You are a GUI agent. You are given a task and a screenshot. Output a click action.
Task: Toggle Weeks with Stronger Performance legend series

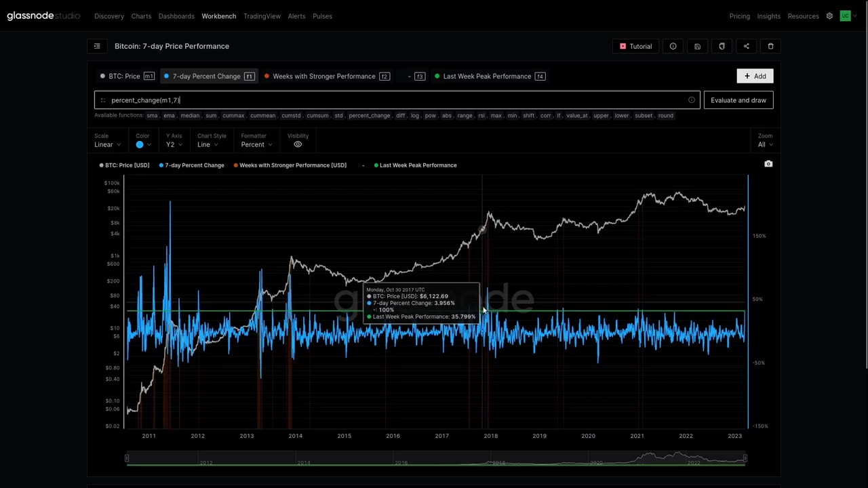pyautogui.click(x=290, y=165)
